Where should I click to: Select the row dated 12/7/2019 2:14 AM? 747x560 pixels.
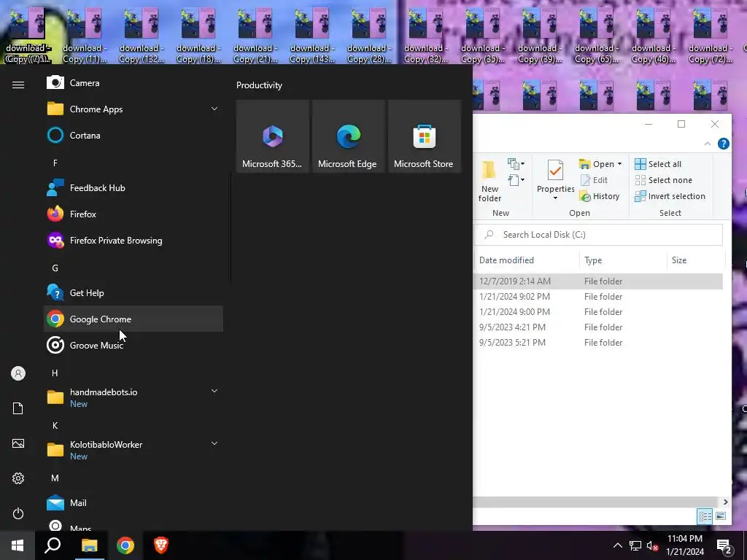pos(598,281)
